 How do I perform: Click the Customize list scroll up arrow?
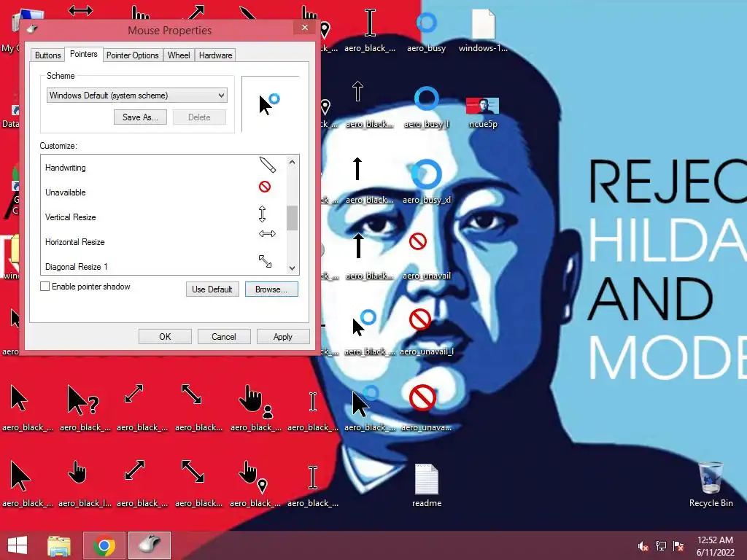pyautogui.click(x=292, y=162)
